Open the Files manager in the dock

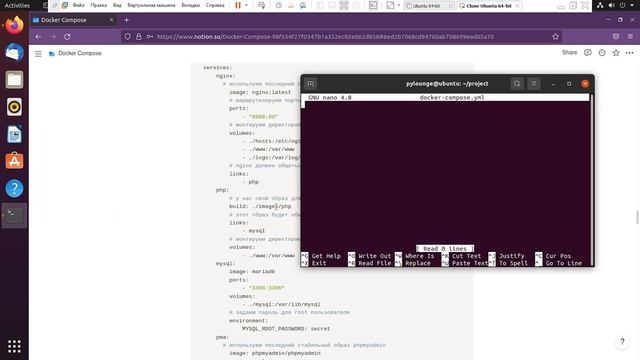pos(14,80)
